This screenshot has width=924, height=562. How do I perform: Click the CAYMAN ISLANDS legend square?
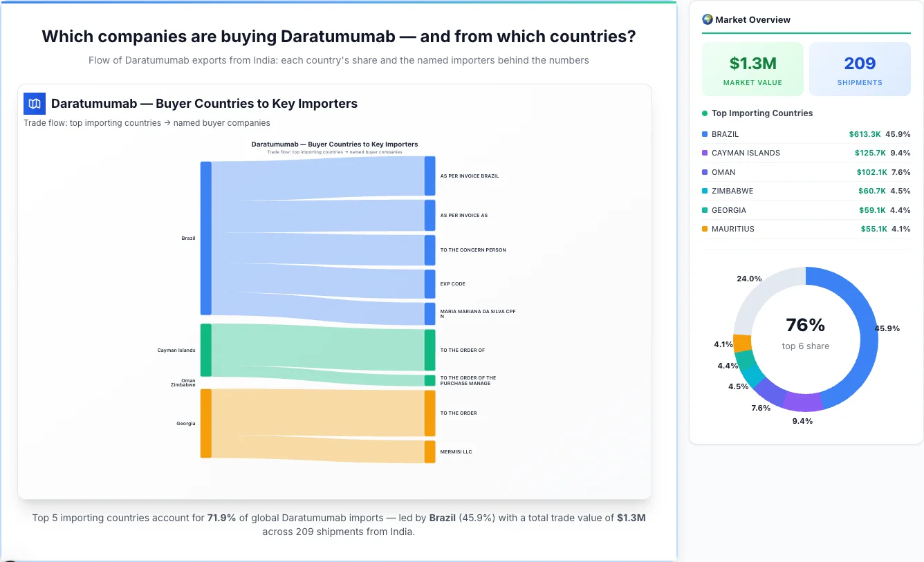click(705, 153)
